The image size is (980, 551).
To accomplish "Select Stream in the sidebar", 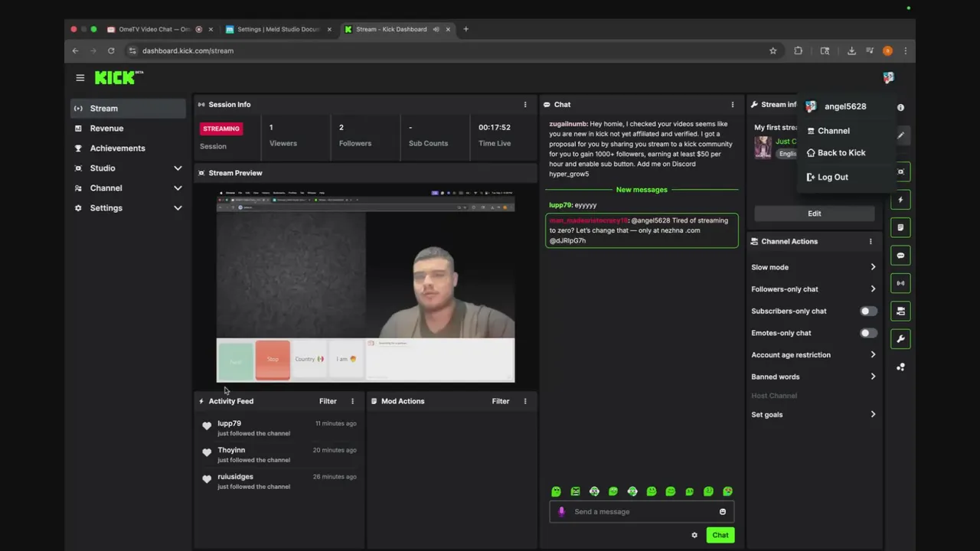I will [128, 108].
